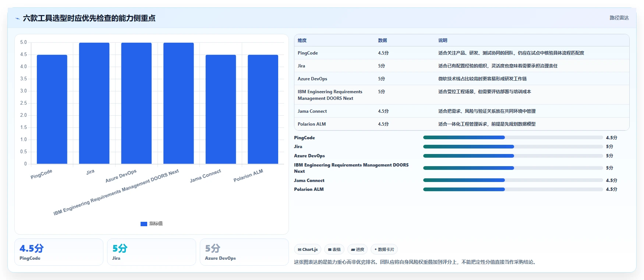Open the PingCode 4.5分 summary card

59,252
